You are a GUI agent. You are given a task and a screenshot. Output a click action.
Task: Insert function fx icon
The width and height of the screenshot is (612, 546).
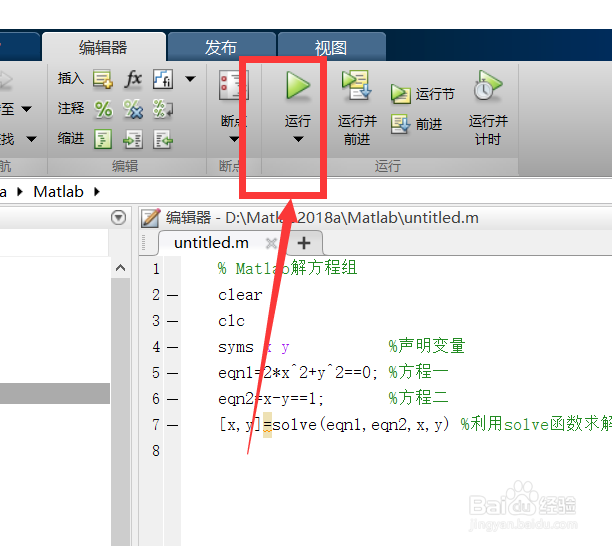pos(133,79)
